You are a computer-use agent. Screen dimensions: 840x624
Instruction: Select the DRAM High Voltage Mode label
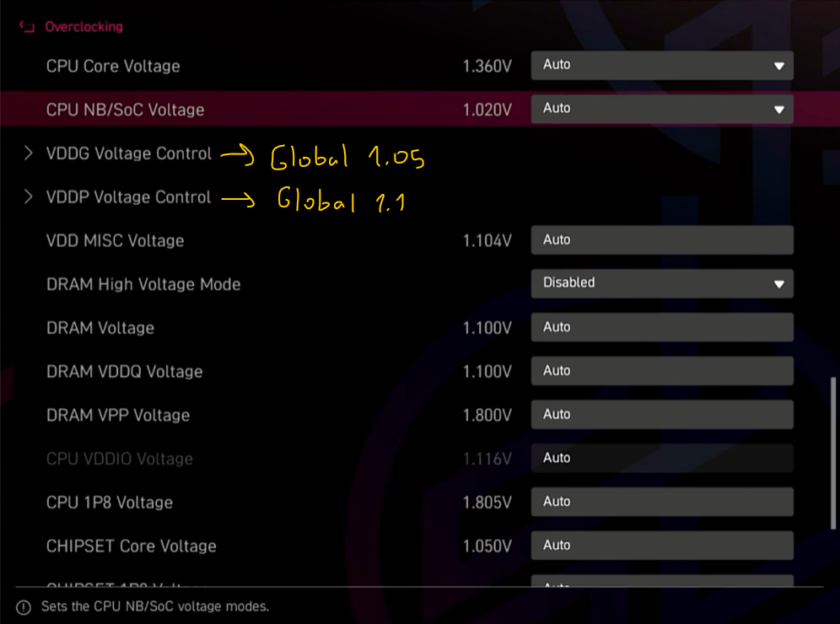pyautogui.click(x=143, y=284)
